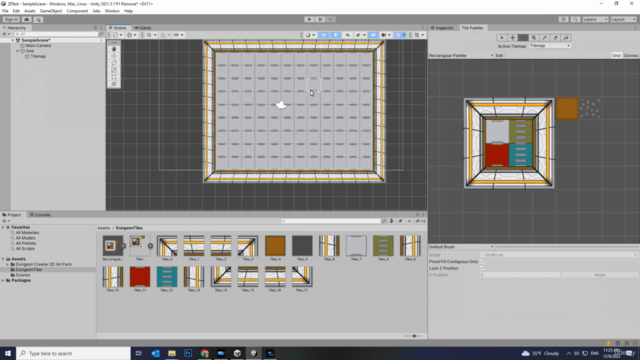Choose the Tile Palette Eraser tool

555,38
